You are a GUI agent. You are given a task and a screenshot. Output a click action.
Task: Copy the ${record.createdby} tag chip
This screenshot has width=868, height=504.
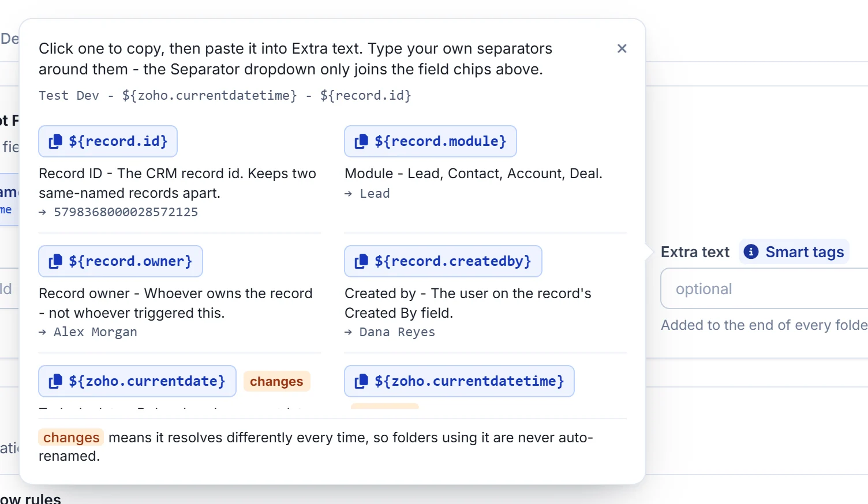(443, 261)
